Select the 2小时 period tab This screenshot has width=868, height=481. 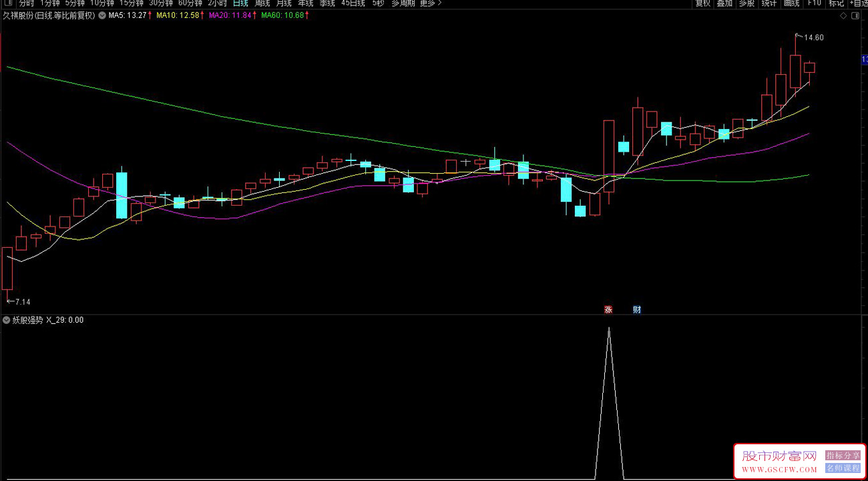217,3
